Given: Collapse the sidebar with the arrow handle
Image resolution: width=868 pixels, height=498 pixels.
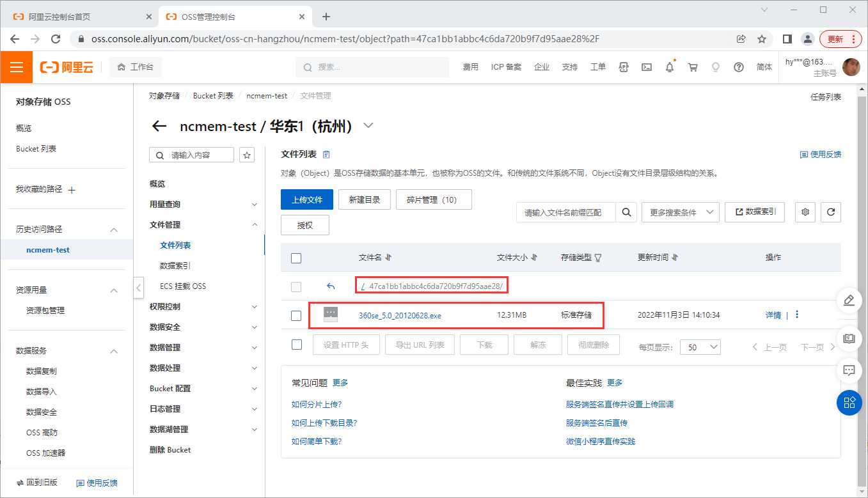Looking at the screenshot, I should 139,288.
